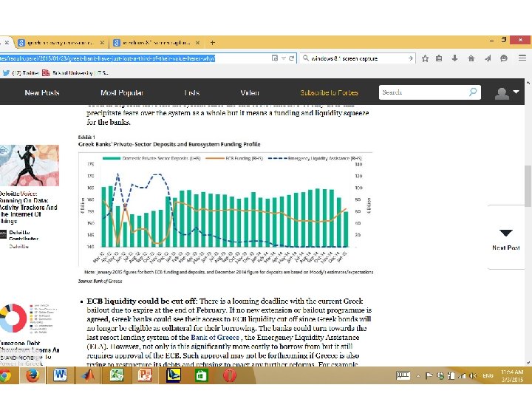Open MATLAB from the taskbar
This screenshot has width=532, height=399.
click(x=88, y=375)
